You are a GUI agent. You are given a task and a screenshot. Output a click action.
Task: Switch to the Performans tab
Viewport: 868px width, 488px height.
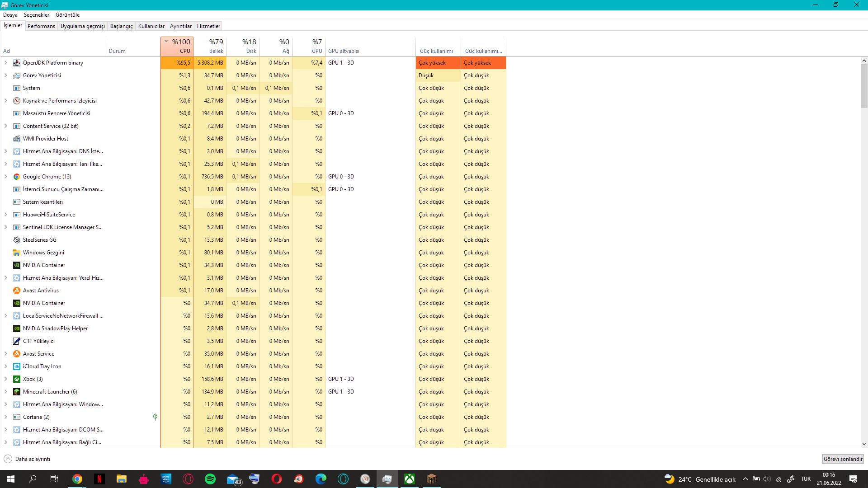41,26
